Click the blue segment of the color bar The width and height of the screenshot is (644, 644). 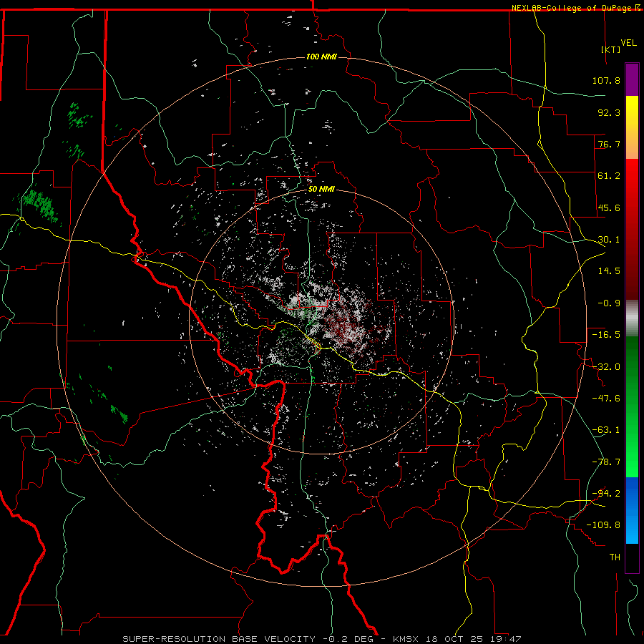pos(632,510)
